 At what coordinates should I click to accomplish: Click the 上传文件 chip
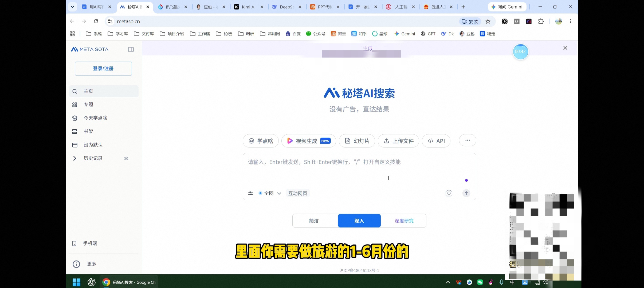(x=398, y=141)
